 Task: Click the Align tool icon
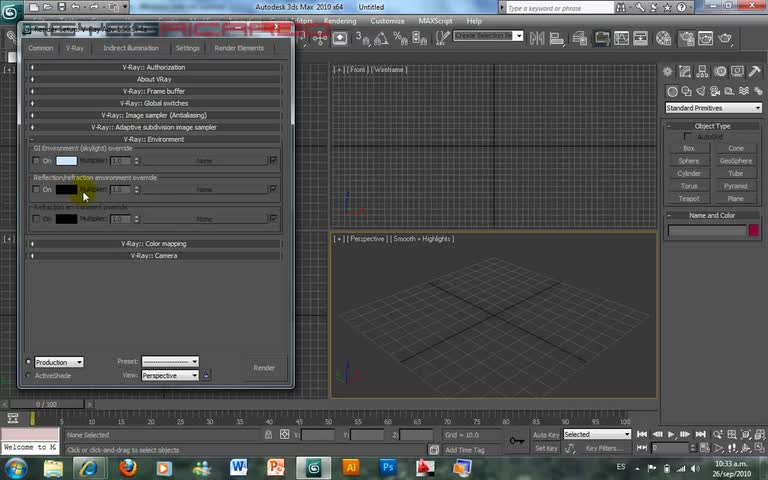(x=556, y=38)
